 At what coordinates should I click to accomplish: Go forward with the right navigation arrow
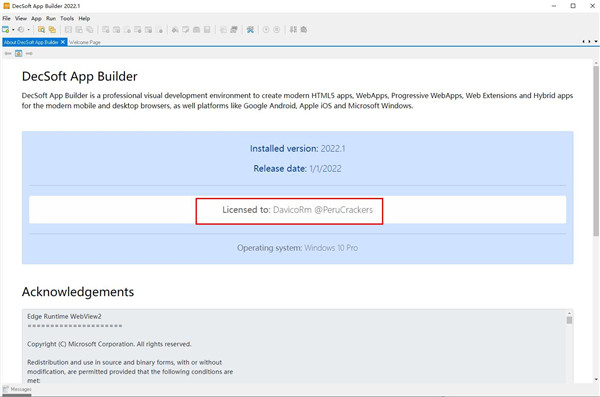pyautogui.click(x=29, y=54)
